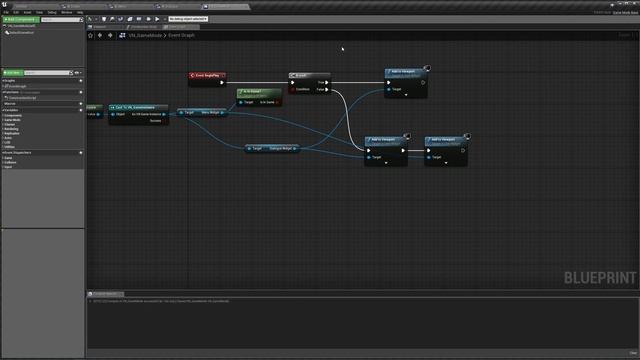The height and width of the screenshot is (360, 640).
Task: Expand the EventGraph tree item
Action: 16,87
